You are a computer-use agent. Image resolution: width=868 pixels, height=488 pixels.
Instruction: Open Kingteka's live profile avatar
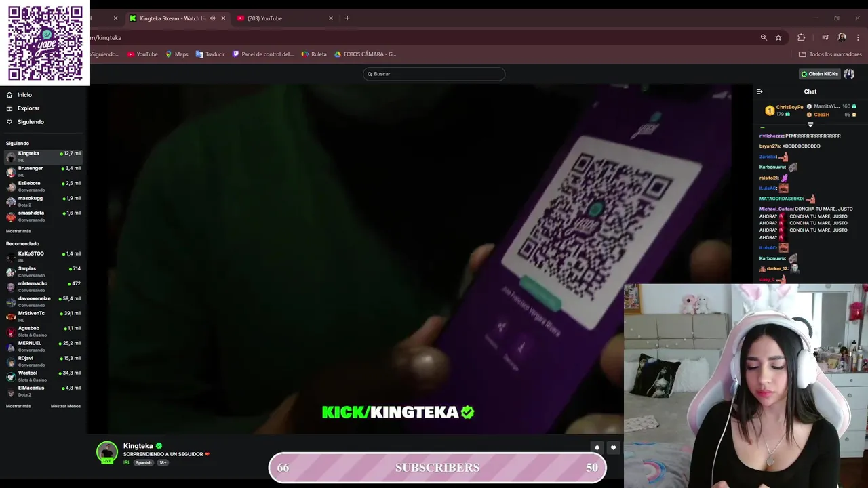[x=106, y=452]
